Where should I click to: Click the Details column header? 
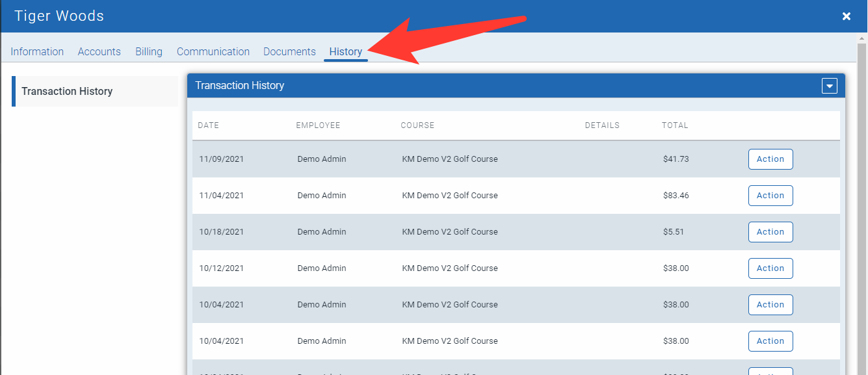coord(602,125)
